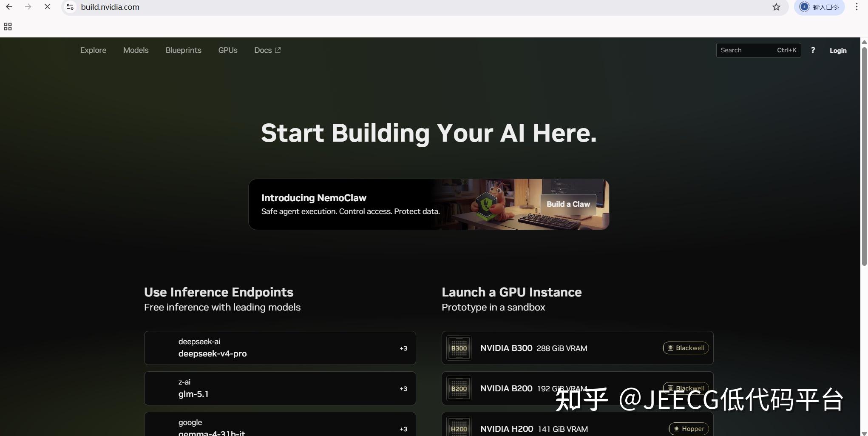
Task: Click the page vertical scrollbar thumb
Action: point(864,156)
